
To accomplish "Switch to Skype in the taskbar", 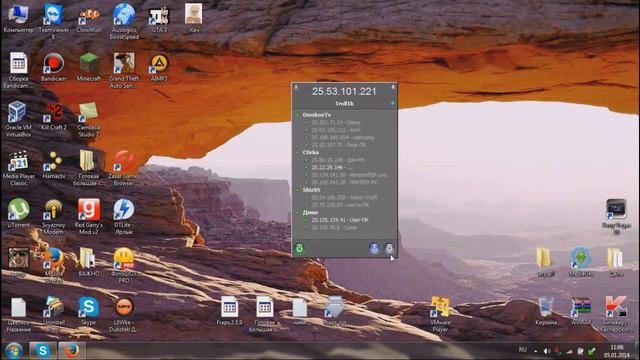I will point(42,351).
